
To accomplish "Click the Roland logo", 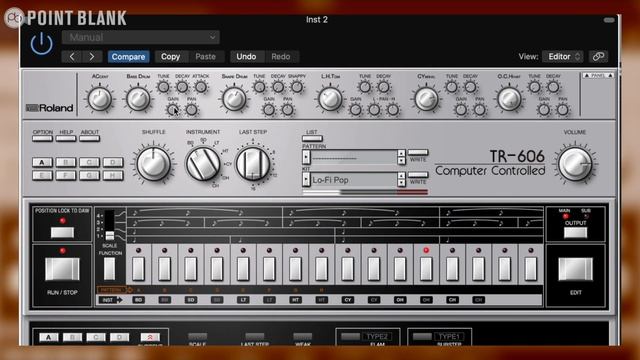I will tap(49, 108).
